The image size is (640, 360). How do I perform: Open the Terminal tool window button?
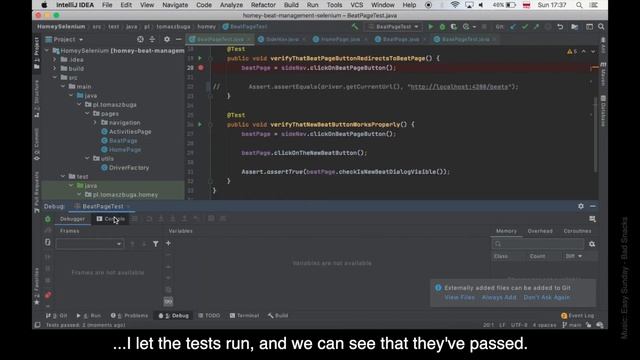244,316
